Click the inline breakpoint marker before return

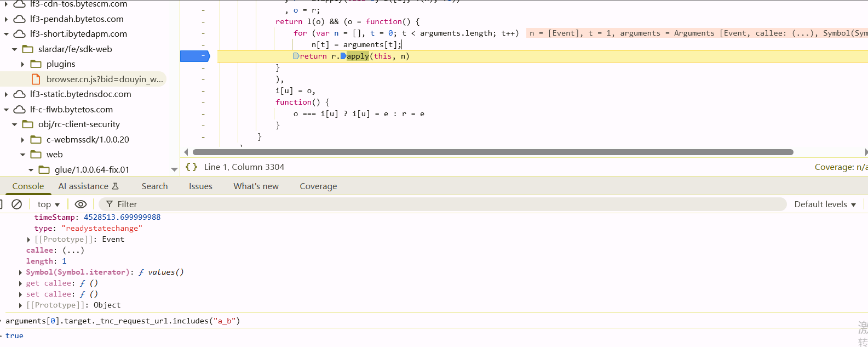(x=296, y=56)
